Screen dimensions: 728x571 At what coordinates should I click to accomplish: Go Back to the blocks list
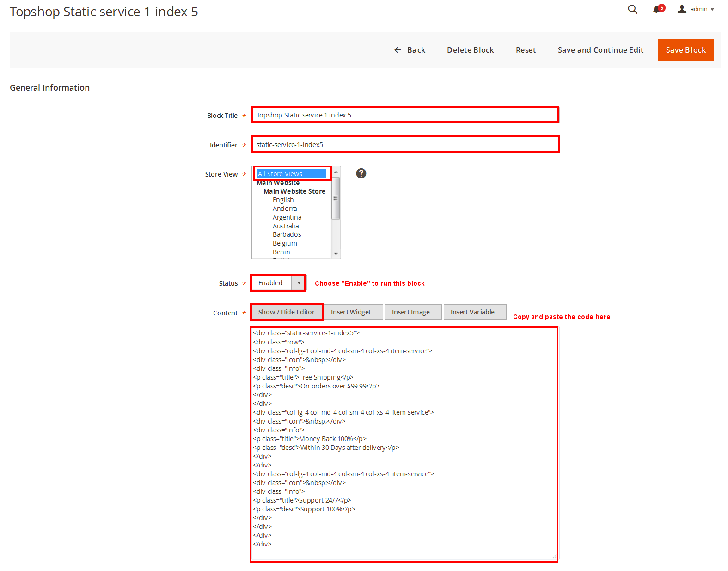tap(410, 50)
